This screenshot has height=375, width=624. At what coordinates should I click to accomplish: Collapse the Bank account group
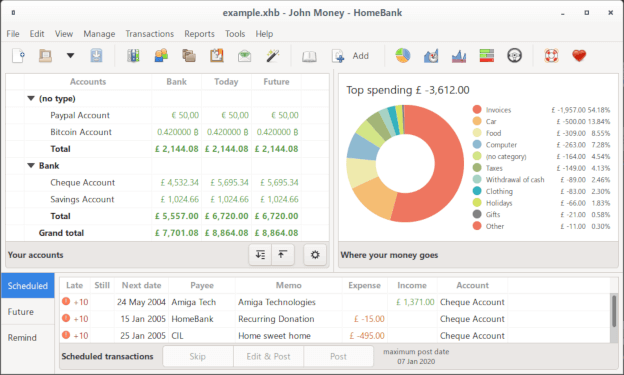pyautogui.click(x=31, y=166)
